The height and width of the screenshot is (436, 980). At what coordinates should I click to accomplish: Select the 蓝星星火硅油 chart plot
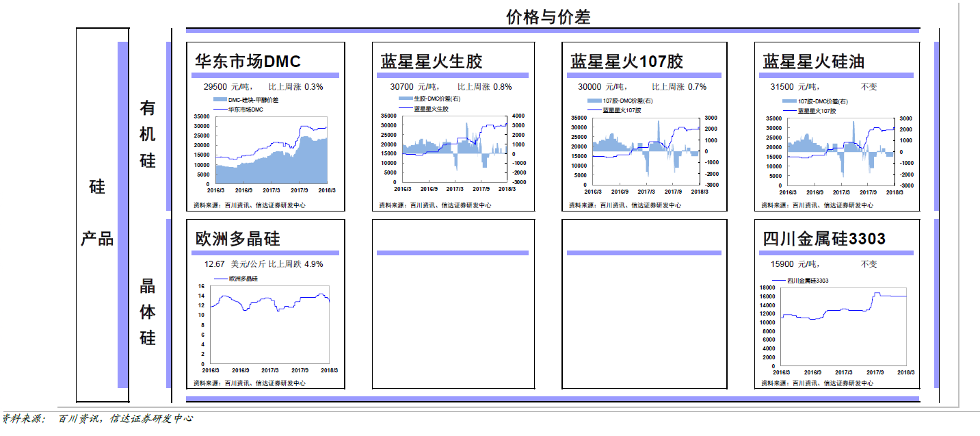840,152
